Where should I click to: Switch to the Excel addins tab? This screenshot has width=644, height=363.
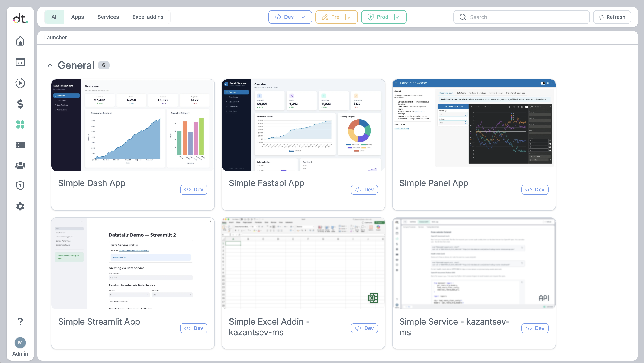pyautogui.click(x=148, y=17)
